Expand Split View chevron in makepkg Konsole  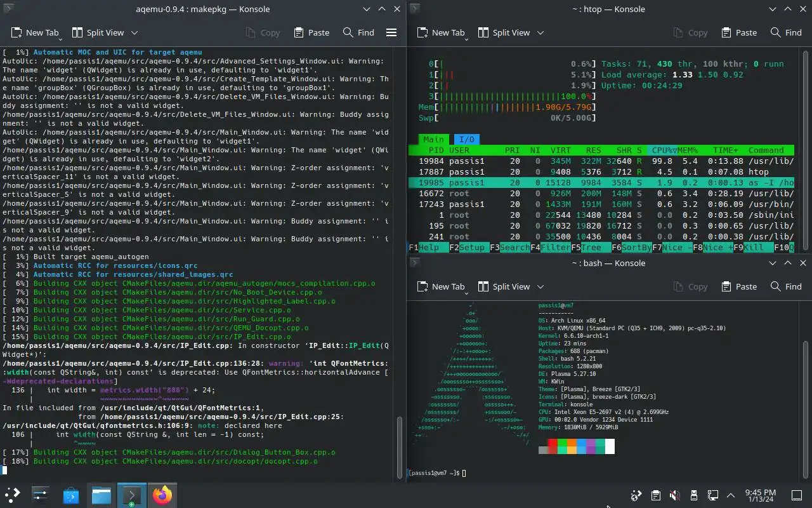134,32
